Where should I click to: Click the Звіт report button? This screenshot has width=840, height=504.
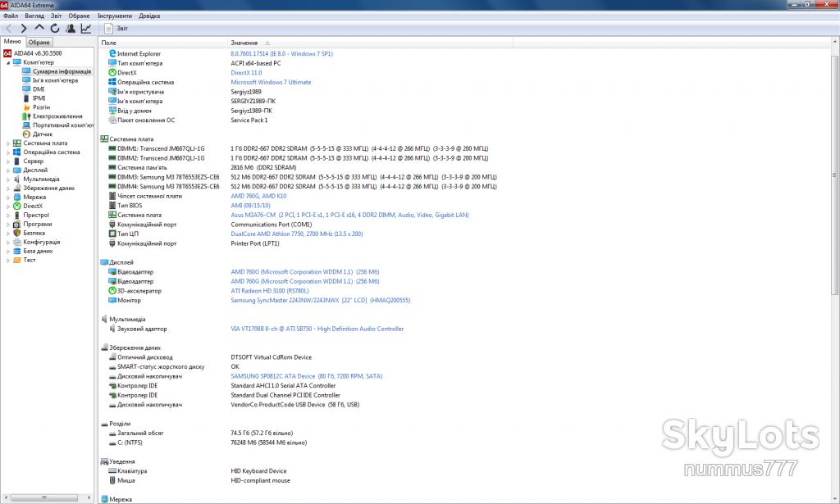(x=116, y=29)
